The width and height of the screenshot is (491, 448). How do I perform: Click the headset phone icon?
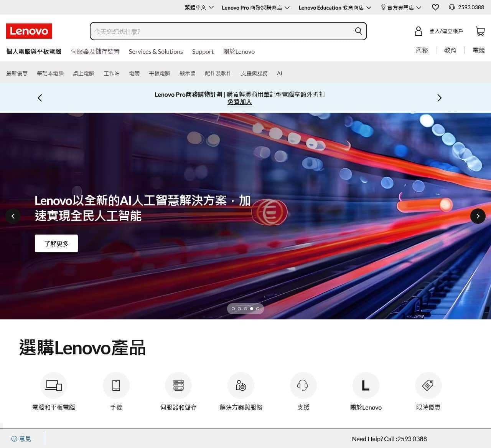(x=452, y=7)
